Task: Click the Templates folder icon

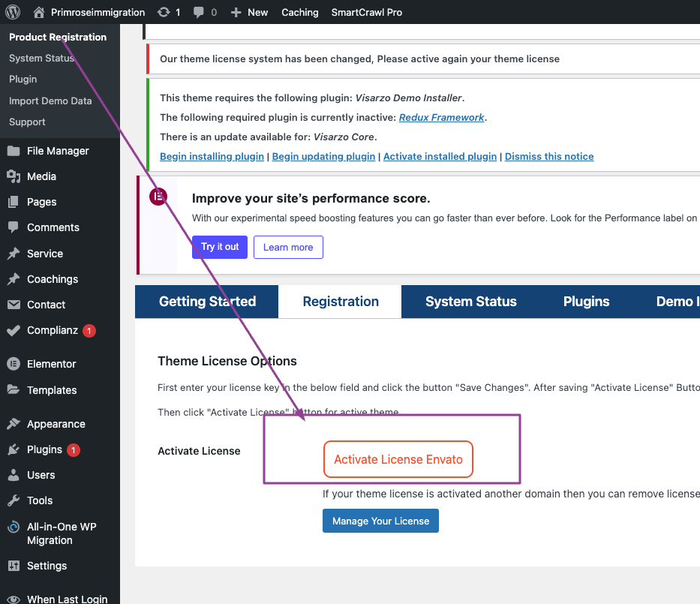Action: pyautogui.click(x=14, y=389)
